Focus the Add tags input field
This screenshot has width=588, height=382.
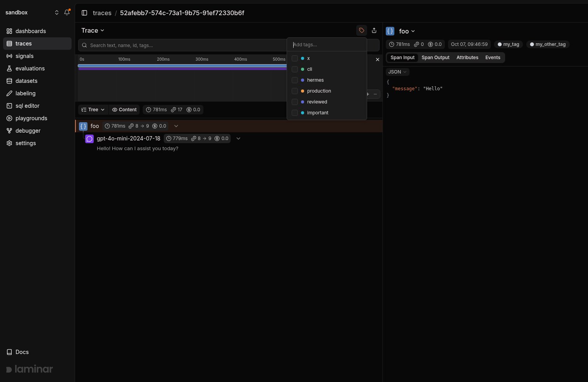pyautogui.click(x=327, y=45)
